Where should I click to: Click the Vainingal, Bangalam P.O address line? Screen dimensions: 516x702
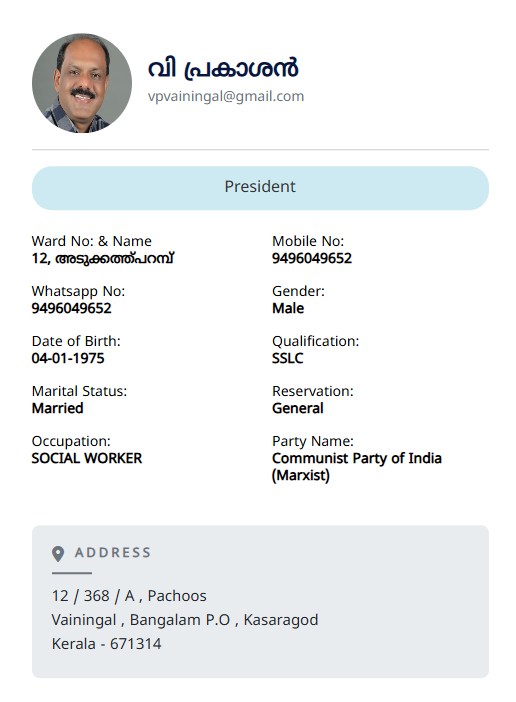click(x=185, y=620)
